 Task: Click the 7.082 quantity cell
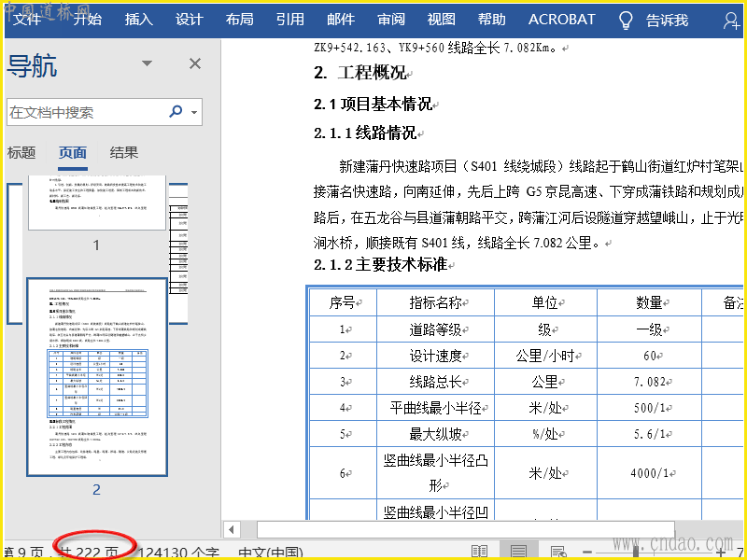649,382
